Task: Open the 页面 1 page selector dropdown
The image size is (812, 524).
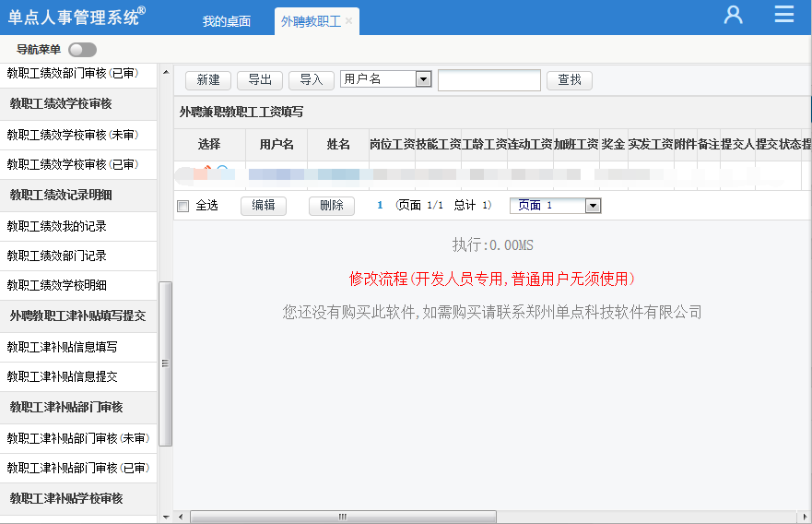Action: pyautogui.click(x=593, y=206)
